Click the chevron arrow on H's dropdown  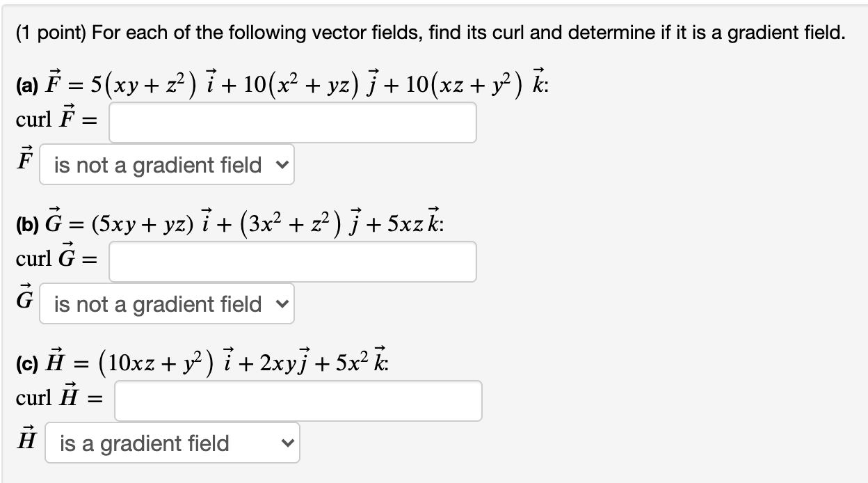pos(287,443)
